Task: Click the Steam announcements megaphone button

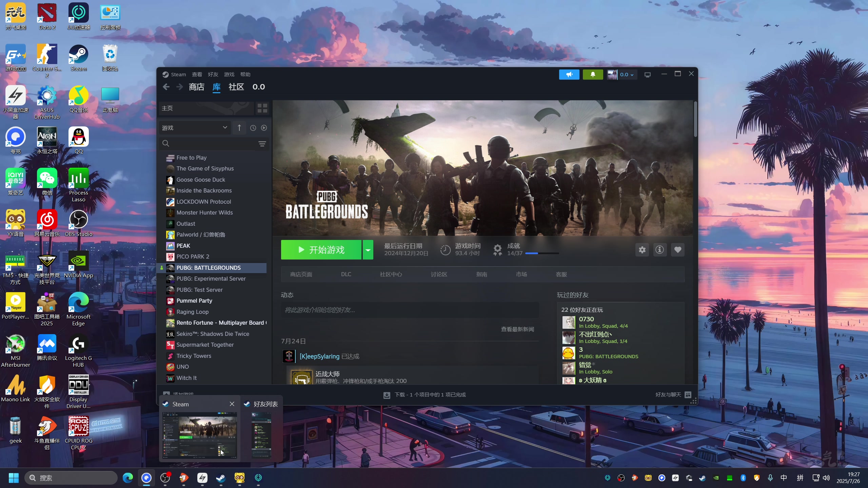Action: pos(569,75)
